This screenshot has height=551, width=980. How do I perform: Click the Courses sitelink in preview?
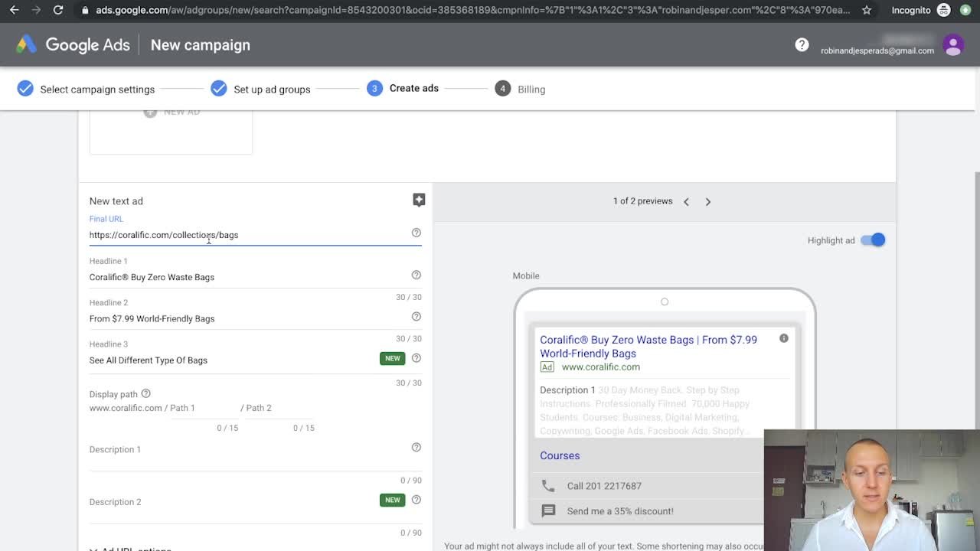coord(560,455)
